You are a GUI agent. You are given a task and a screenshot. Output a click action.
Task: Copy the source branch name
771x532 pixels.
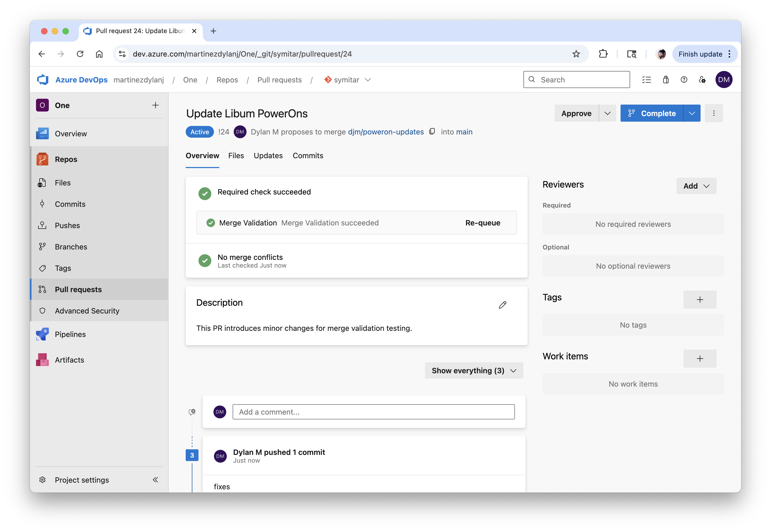coord(432,132)
